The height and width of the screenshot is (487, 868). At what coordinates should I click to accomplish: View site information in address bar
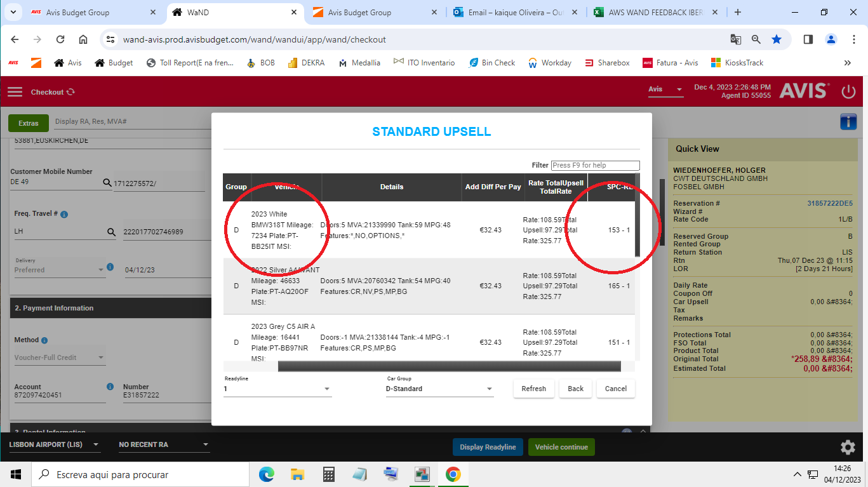coord(110,39)
